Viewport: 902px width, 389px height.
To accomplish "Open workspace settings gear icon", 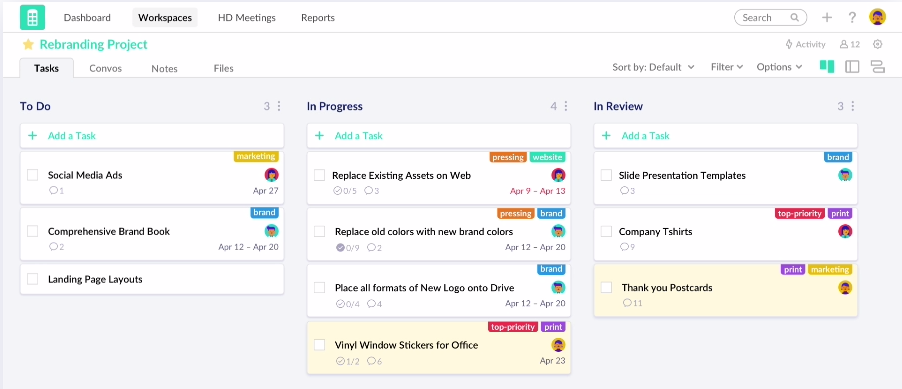I will (877, 44).
